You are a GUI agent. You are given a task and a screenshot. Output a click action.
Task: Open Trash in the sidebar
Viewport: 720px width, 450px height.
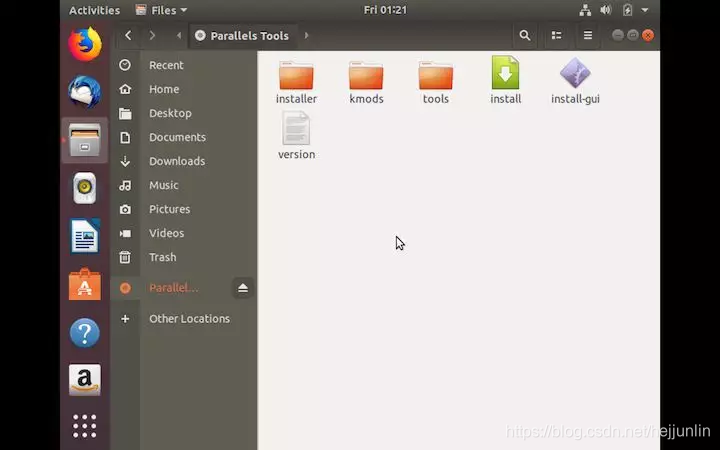(184, 257)
